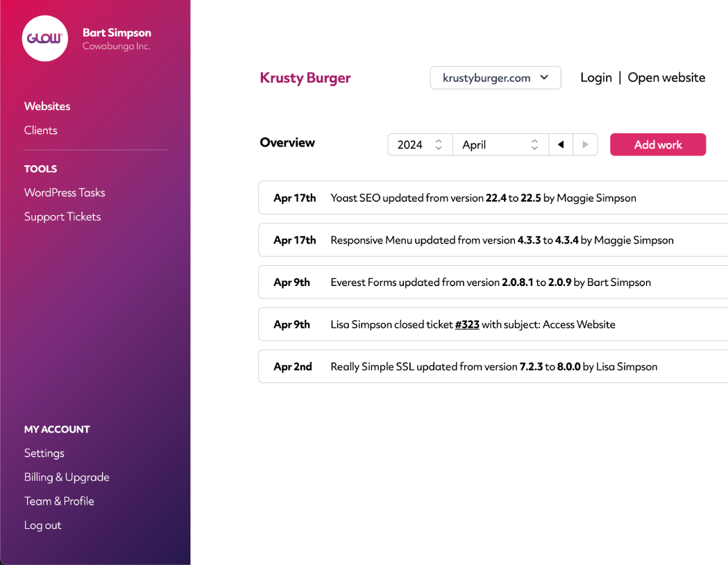Click the Overview heading

(287, 142)
